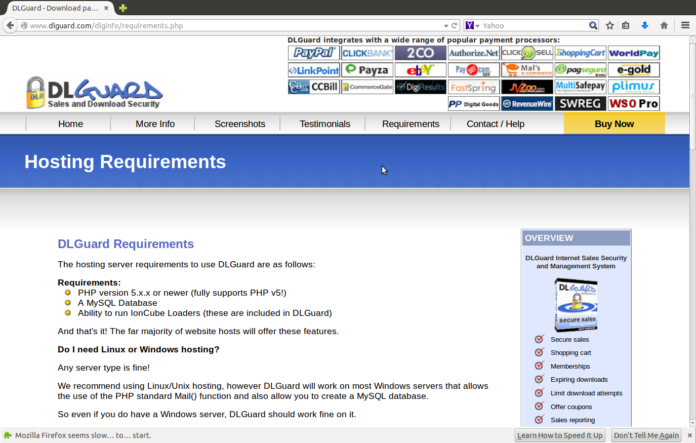Click the CCBill logo
696x443 pixels.
pos(313,87)
